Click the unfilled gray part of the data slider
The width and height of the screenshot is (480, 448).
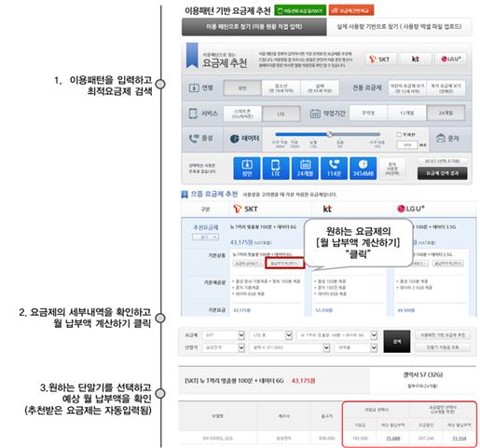(x=356, y=134)
